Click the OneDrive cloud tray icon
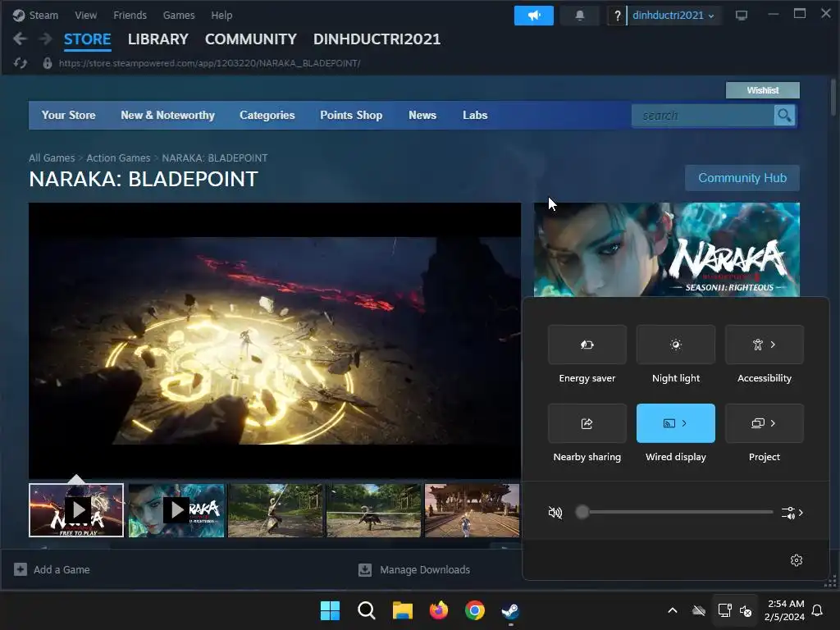840x630 pixels. [699, 610]
